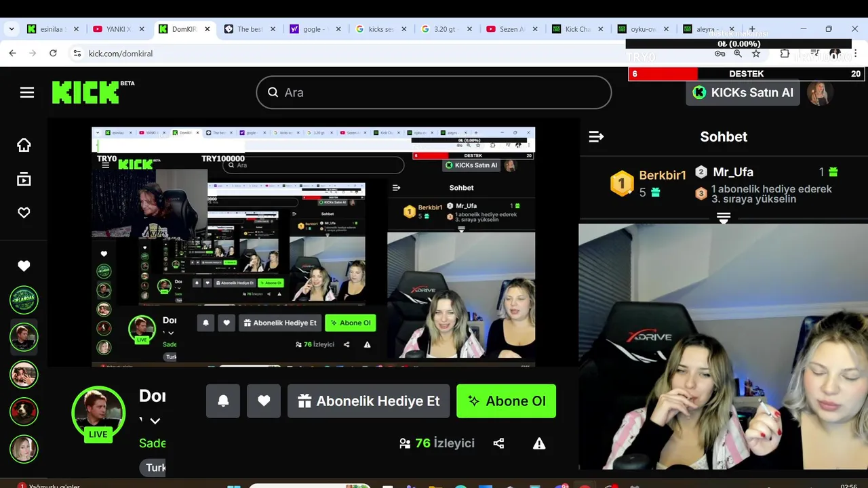Open the blonde woman channel avatar in sidebar

24,449
